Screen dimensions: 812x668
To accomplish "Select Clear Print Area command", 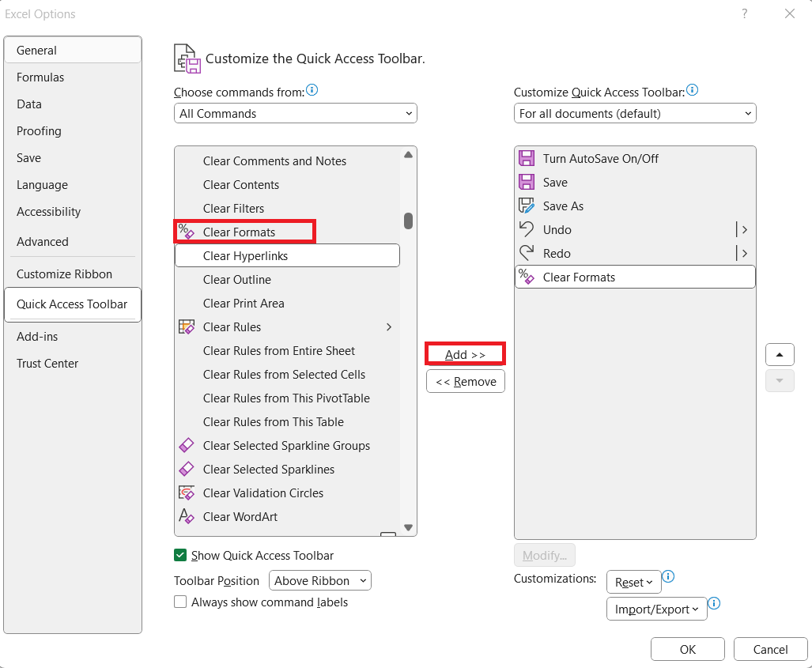I will coord(288,304).
